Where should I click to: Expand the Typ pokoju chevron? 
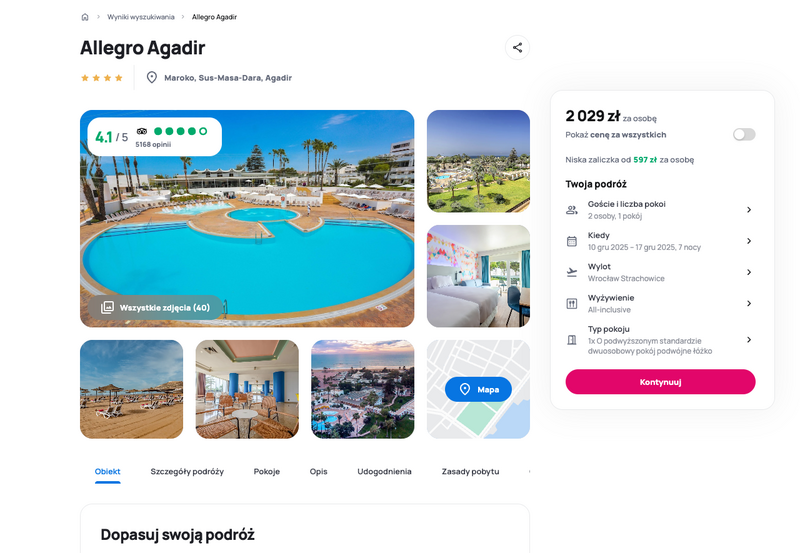pos(749,340)
